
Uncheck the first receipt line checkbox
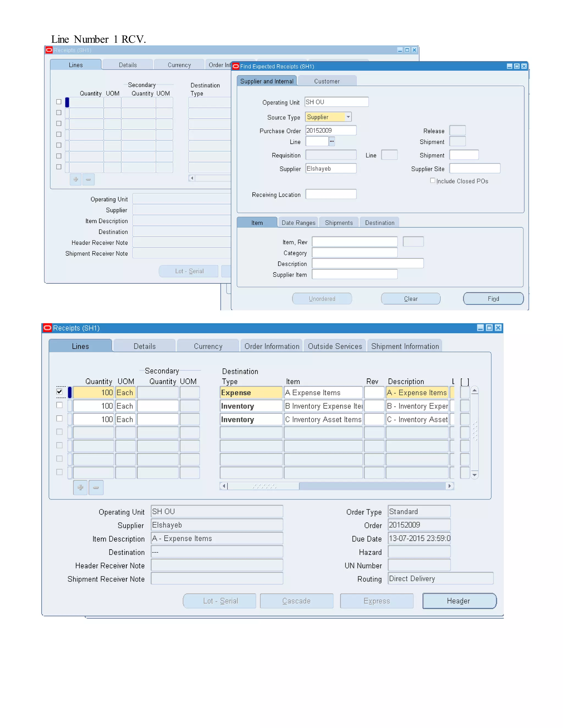click(x=59, y=391)
